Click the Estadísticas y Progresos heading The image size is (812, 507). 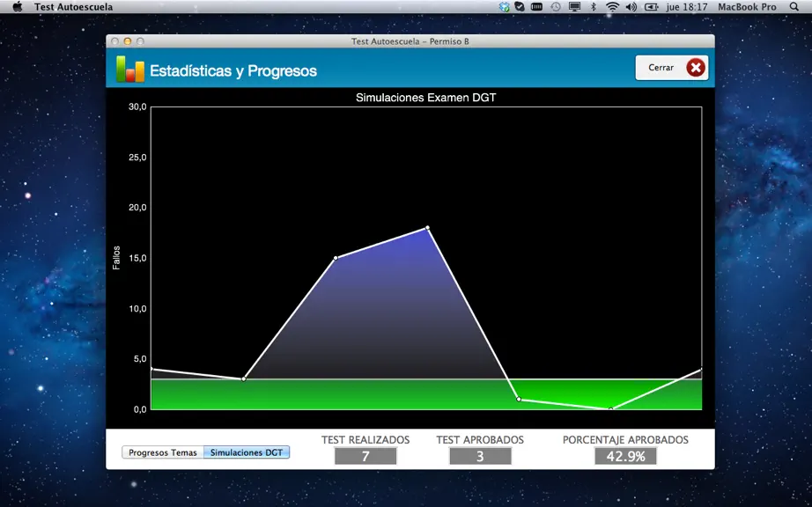(233, 71)
